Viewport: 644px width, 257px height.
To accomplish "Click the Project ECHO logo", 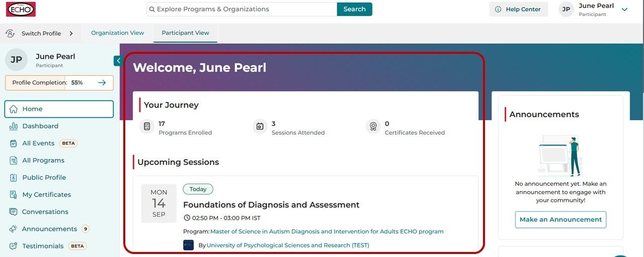I will click(x=21, y=9).
